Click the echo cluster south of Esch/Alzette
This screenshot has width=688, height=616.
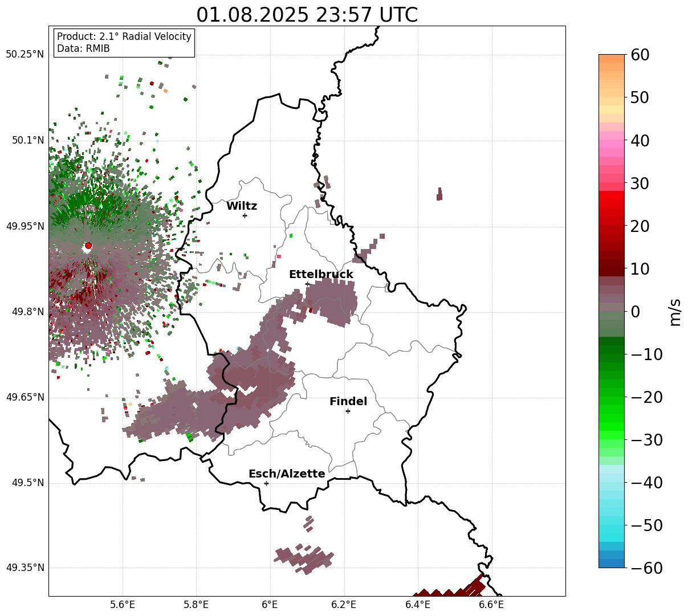(304, 558)
